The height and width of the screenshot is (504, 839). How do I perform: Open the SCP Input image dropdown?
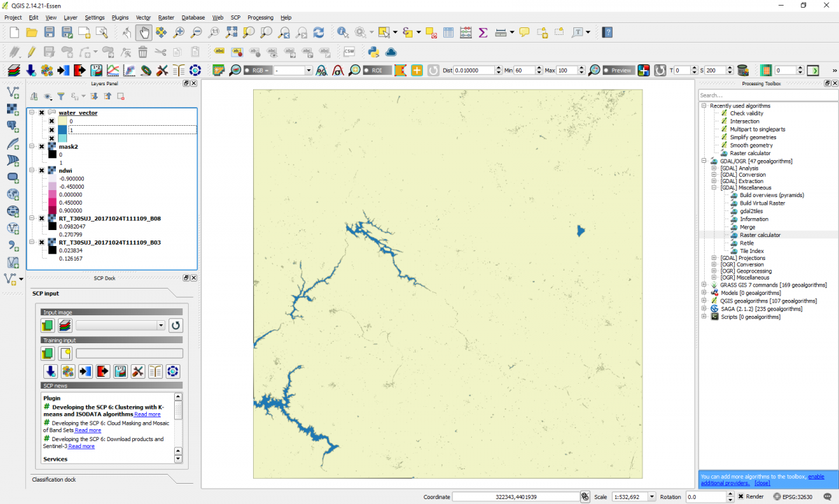161,325
